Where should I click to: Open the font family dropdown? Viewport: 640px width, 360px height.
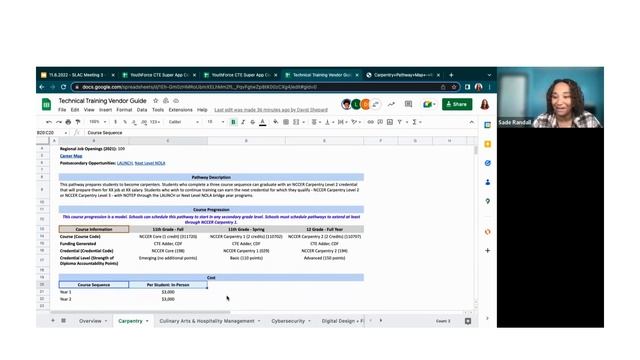183,122
